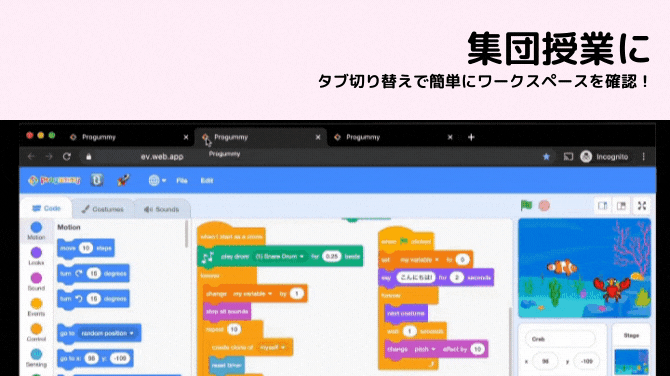This screenshot has height=376, width=670.
Task: Select the Motion category circle
Action: tap(36, 227)
